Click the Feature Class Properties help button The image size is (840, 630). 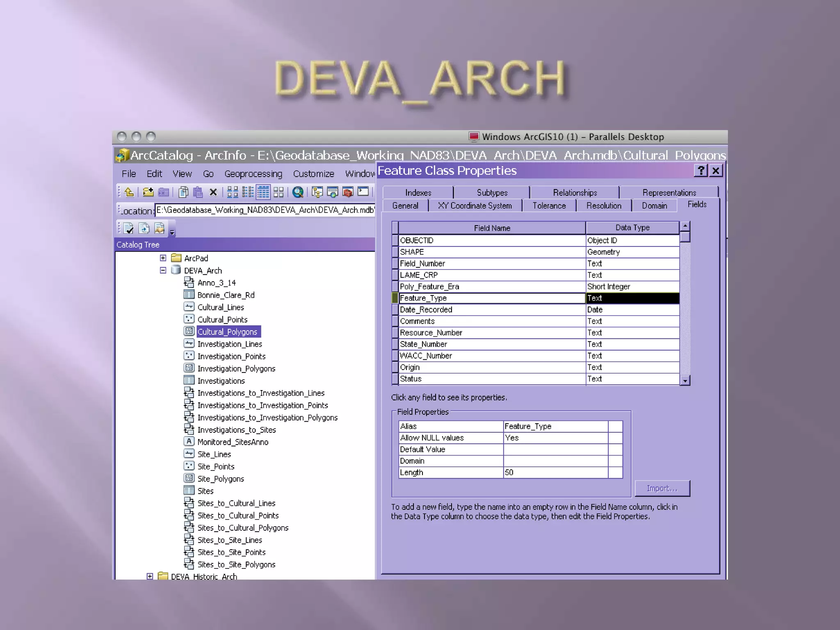tap(701, 171)
